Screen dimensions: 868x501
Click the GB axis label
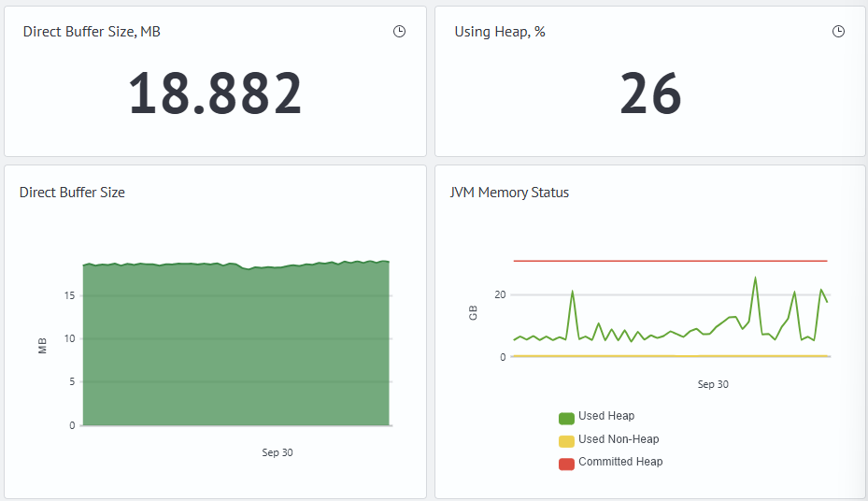coord(473,313)
